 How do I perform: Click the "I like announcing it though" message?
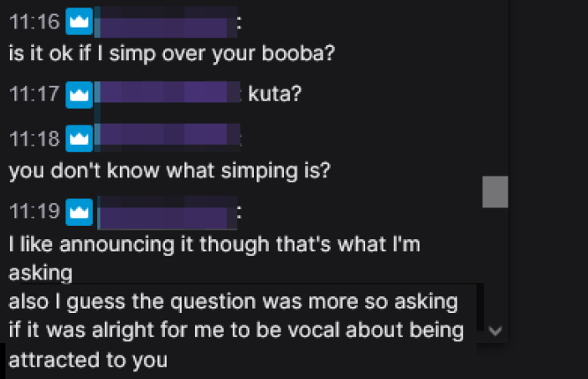click(x=214, y=247)
